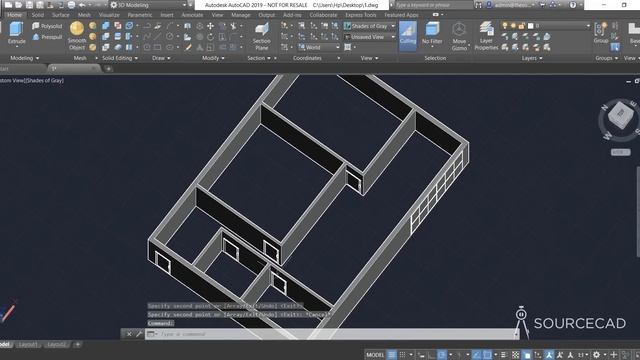Click the layer lightbulb on/off icon
This screenshot has width=640, height=360.
coord(505,26)
